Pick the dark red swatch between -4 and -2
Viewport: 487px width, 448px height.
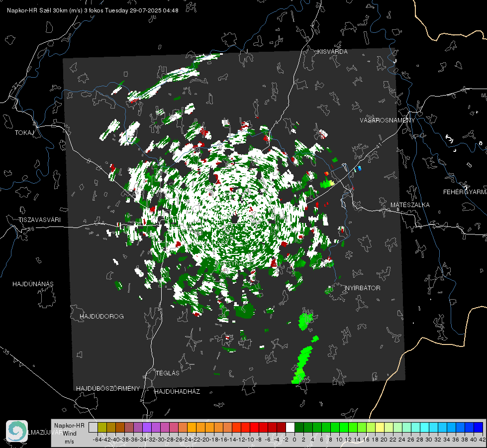tap(281, 427)
